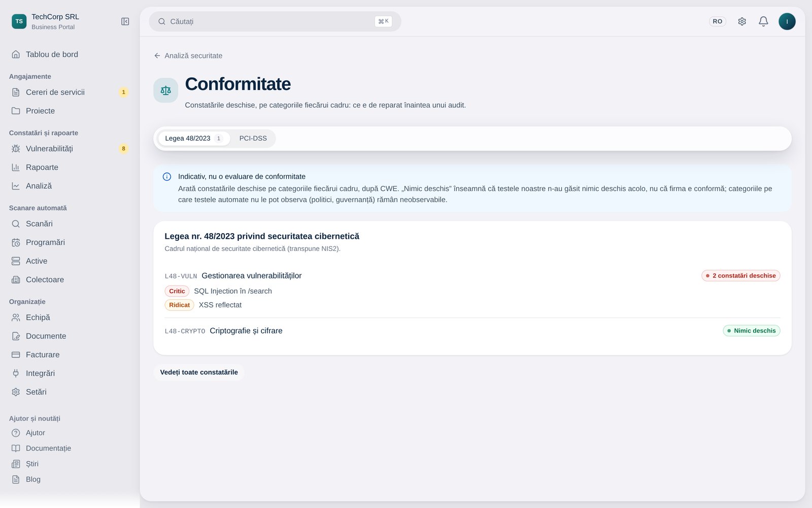Click the 2 constatări deschise badge
Screen dimensions: 812x508
(741, 276)
